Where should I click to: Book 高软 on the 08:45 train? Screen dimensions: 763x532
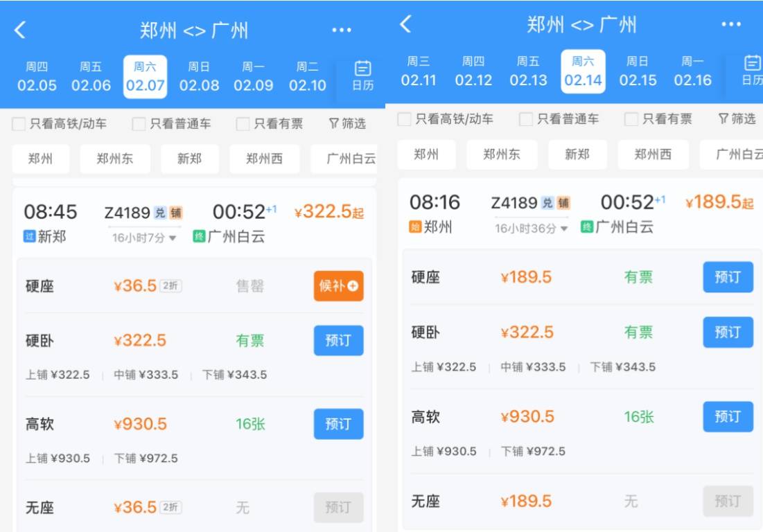(338, 424)
